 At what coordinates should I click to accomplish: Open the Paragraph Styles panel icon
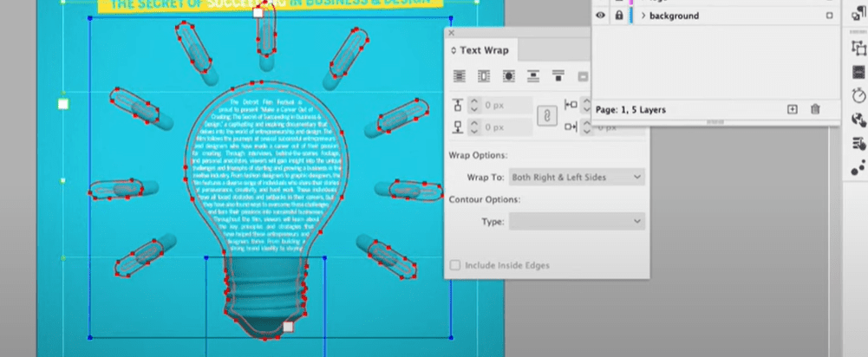tap(858, 15)
